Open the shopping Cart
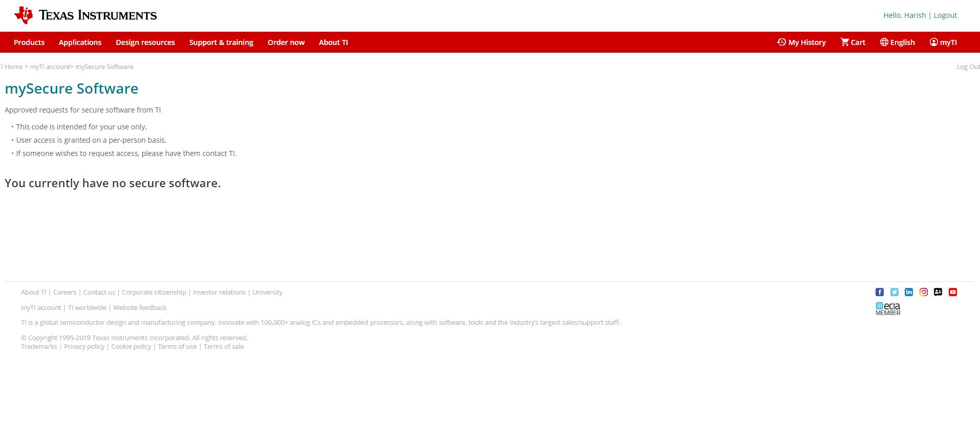Viewport: 980px width, 423px height. (x=853, y=42)
